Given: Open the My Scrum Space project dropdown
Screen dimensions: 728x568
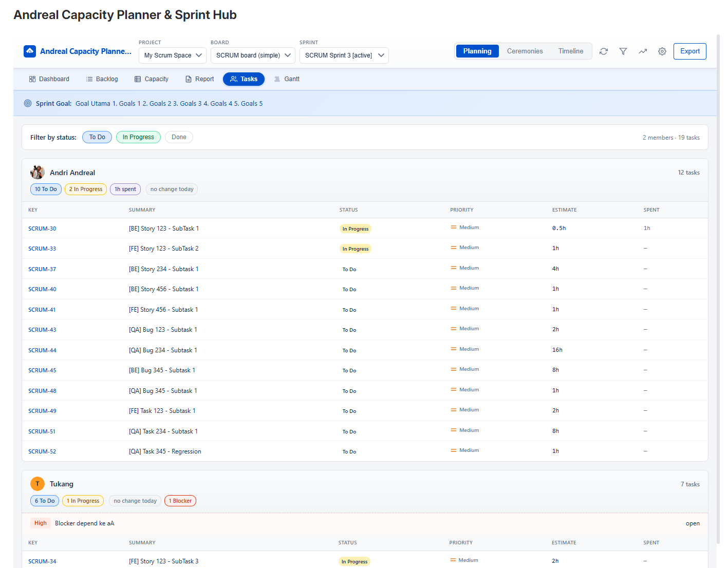Looking at the screenshot, I should tap(172, 55).
